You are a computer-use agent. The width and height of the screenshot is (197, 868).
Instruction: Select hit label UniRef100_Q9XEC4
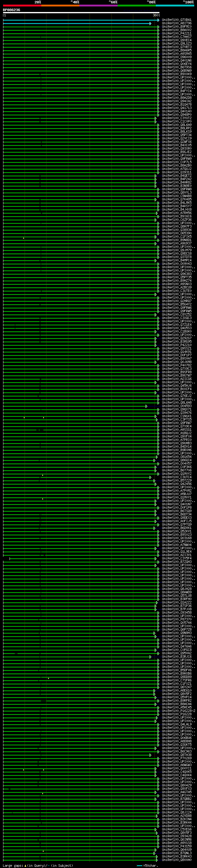[x=177, y=40]
